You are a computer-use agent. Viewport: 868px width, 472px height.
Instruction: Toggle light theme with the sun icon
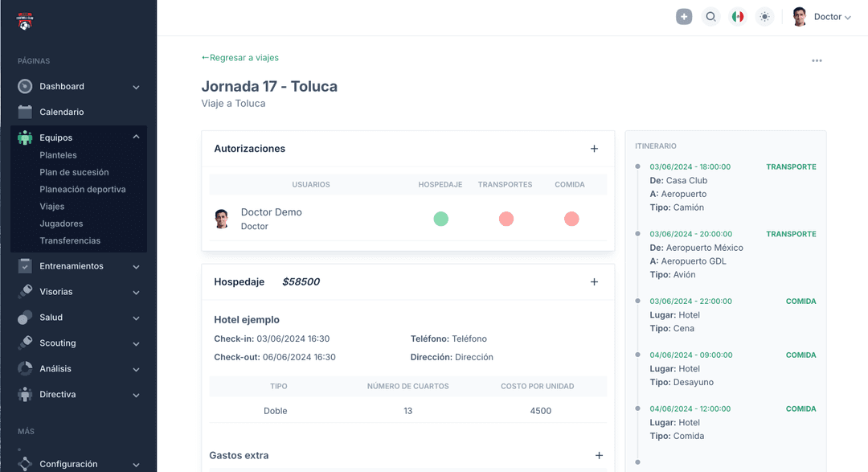[764, 17]
